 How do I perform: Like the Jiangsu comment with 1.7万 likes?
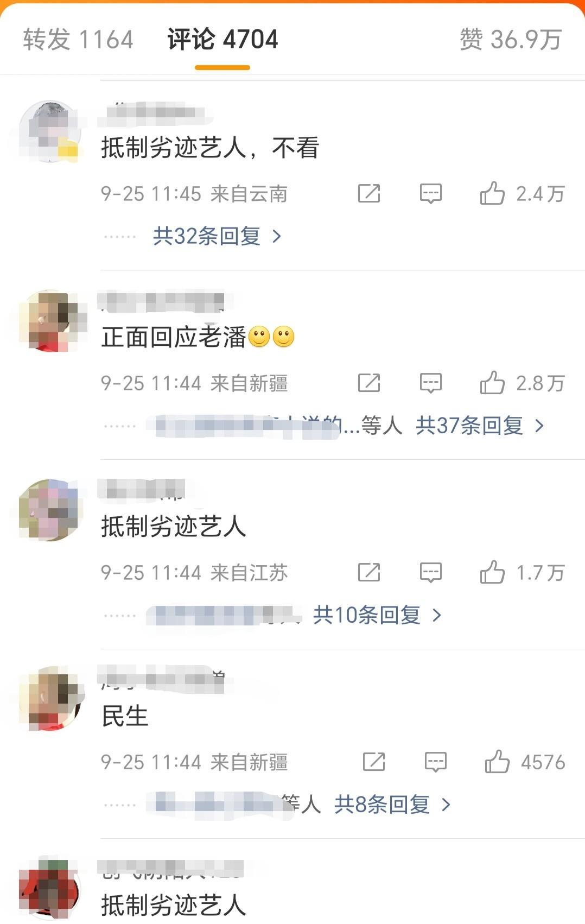point(492,572)
